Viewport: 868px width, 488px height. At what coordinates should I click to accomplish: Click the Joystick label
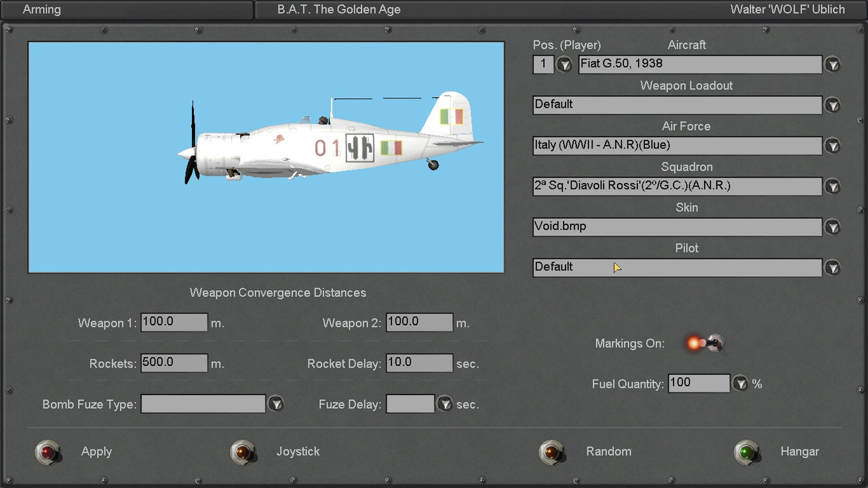(298, 451)
